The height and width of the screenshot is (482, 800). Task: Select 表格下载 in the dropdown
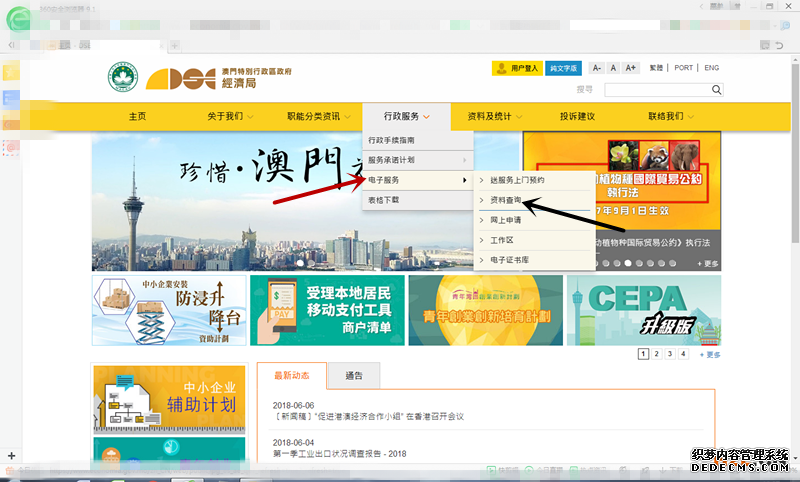click(x=418, y=200)
